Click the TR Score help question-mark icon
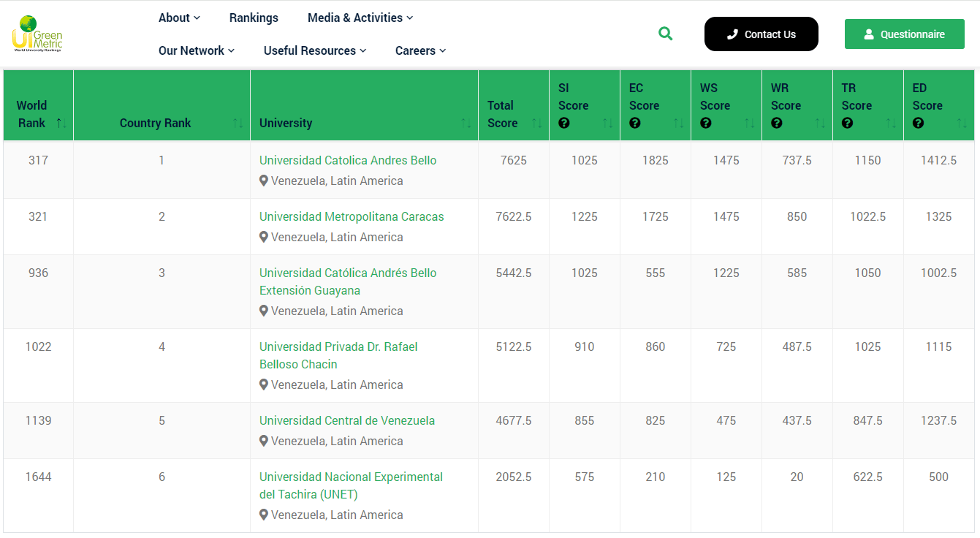Viewport: 980px width, 538px height. pos(847,124)
